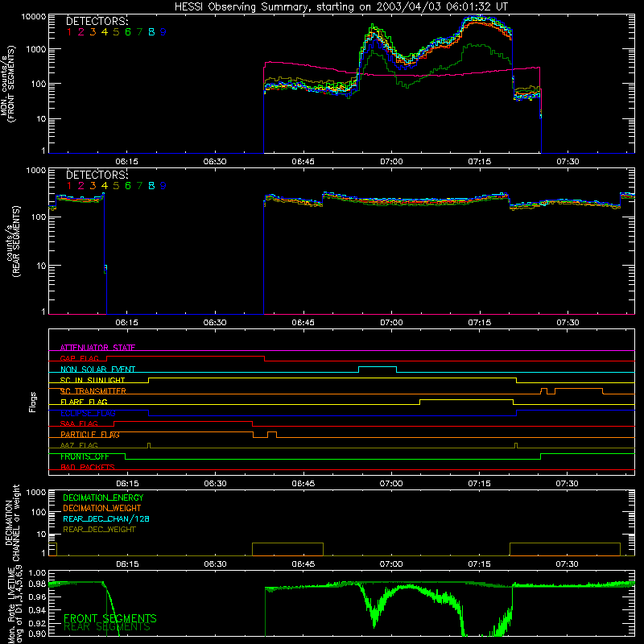This screenshot has width=644, height=644.
Task: Click the 06:15 time label under front segments plot
Action: pos(127,162)
